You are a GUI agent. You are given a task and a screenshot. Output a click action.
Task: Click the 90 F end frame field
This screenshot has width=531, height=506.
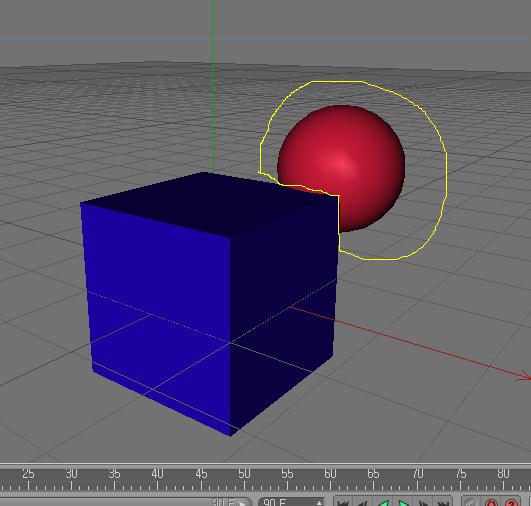[291, 502]
